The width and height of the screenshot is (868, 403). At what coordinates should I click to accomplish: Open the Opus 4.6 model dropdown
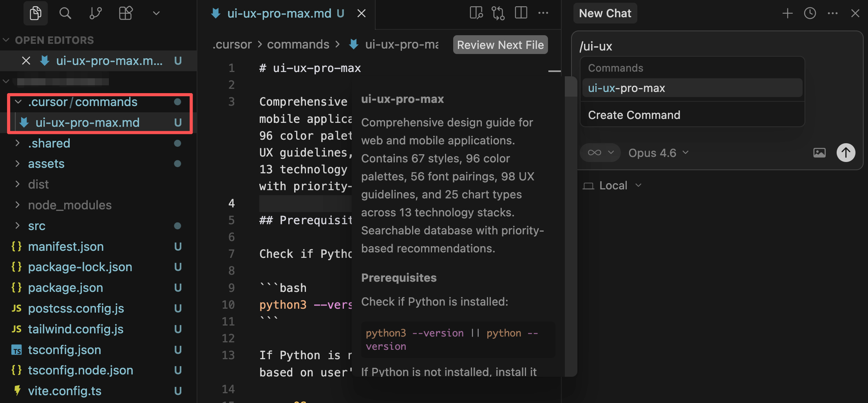click(658, 153)
